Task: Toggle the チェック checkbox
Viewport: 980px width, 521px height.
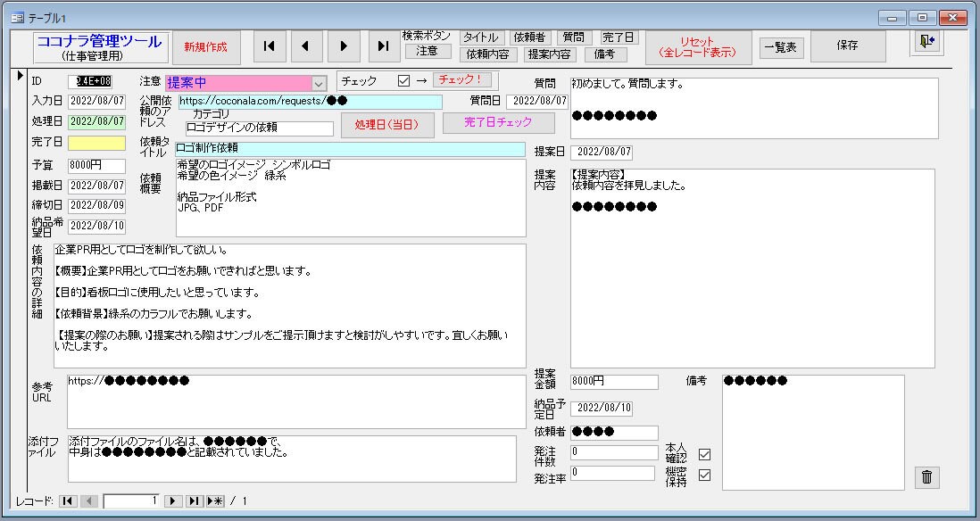Action: 403,80
